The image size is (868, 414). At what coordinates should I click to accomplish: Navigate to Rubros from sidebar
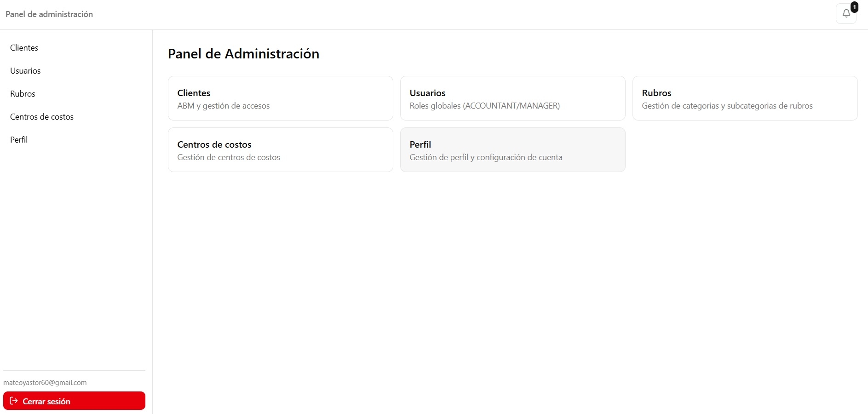[x=23, y=93]
